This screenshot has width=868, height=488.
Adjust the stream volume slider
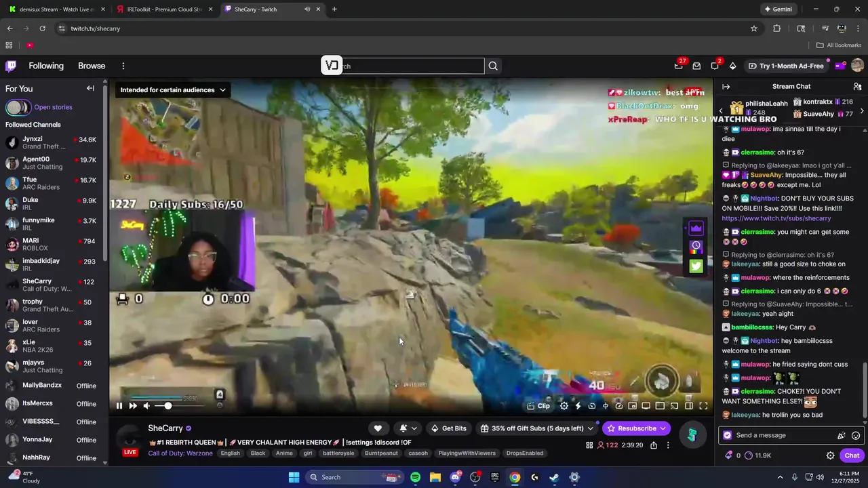[179, 406]
